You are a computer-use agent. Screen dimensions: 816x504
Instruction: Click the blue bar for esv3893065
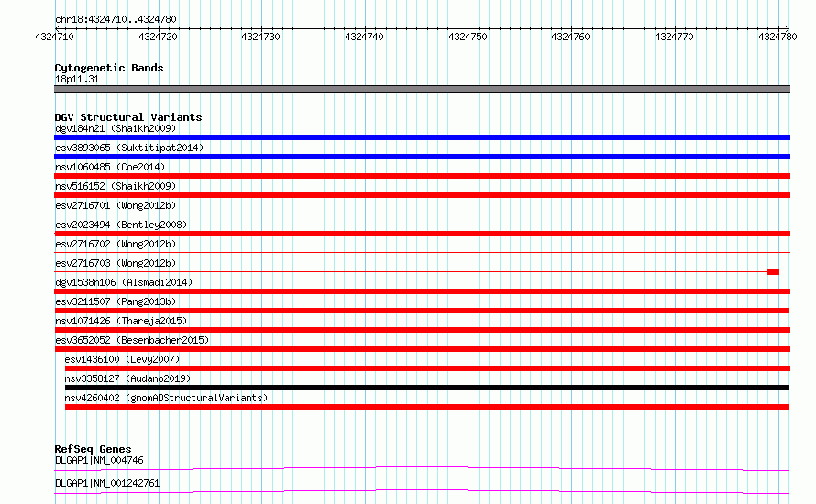pos(422,157)
